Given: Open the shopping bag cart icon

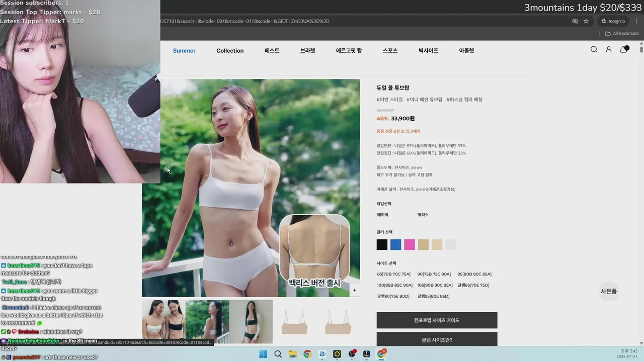Looking at the screenshot, I should [x=624, y=49].
